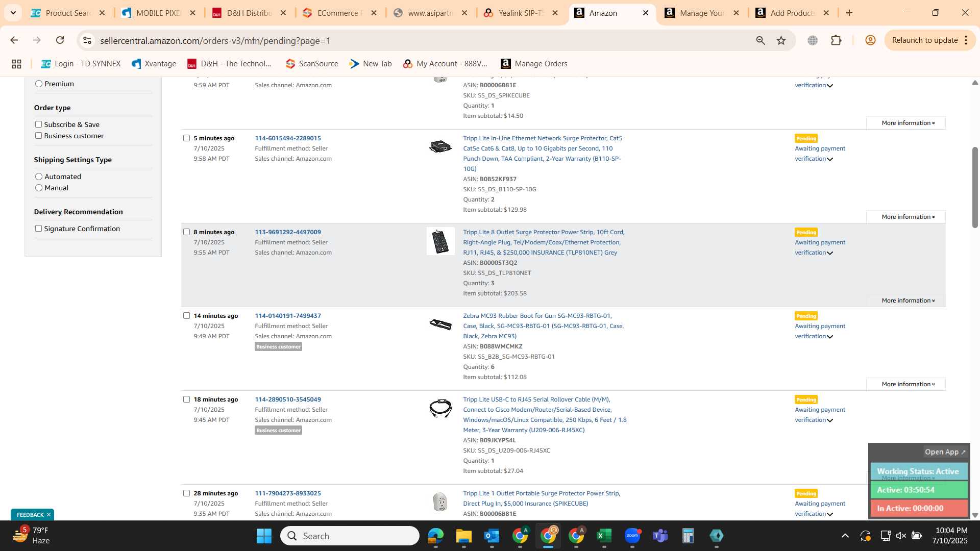Expand More information for B110-SP-10G order

[906, 217]
